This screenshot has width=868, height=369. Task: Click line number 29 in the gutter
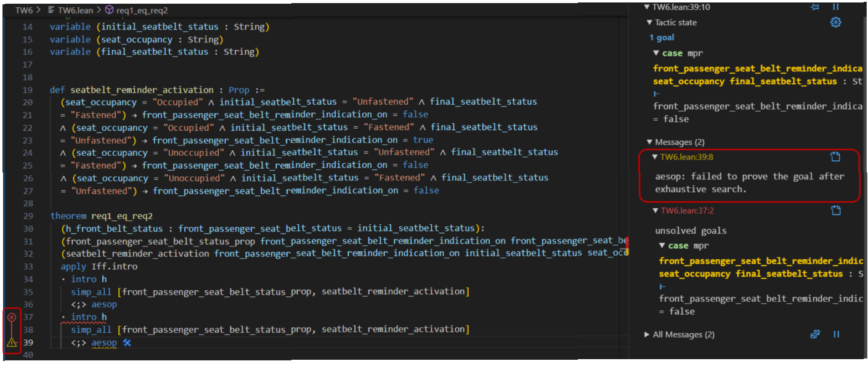[27, 216]
